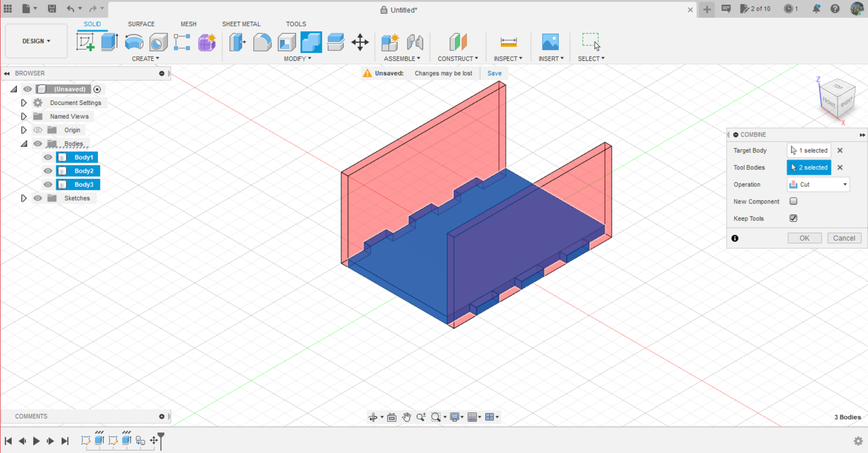This screenshot has height=453, width=868.
Task: Expand the Document Settings tree node
Action: point(24,103)
